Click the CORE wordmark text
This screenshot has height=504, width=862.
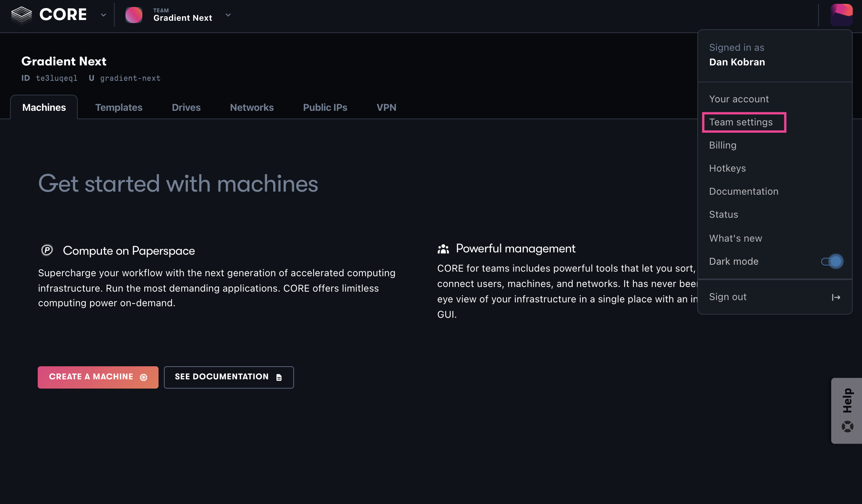pyautogui.click(x=63, y=15)
